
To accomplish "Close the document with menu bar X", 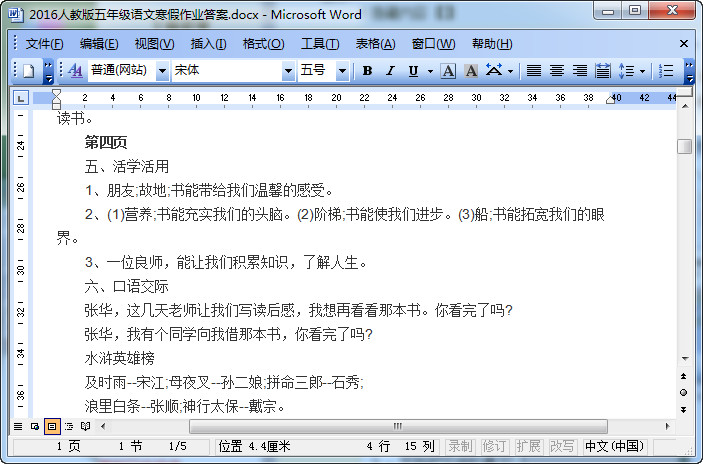I will [x=684, y=43].
